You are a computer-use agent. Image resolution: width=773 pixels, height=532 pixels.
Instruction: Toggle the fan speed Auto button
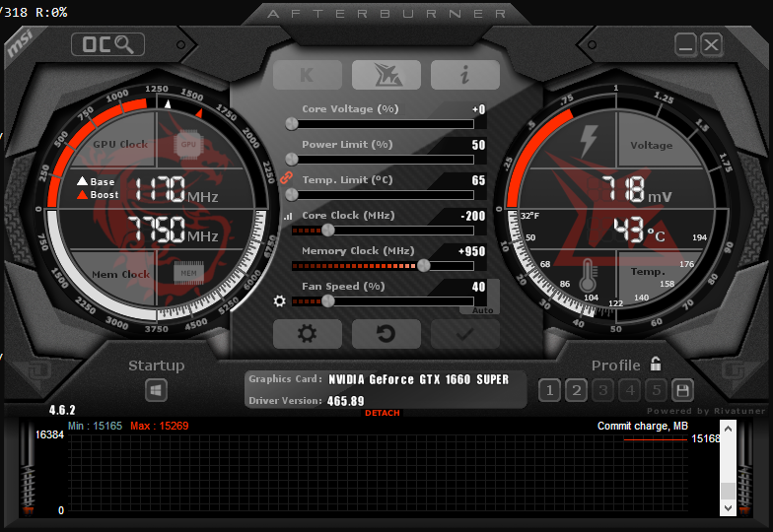point(482,310)
